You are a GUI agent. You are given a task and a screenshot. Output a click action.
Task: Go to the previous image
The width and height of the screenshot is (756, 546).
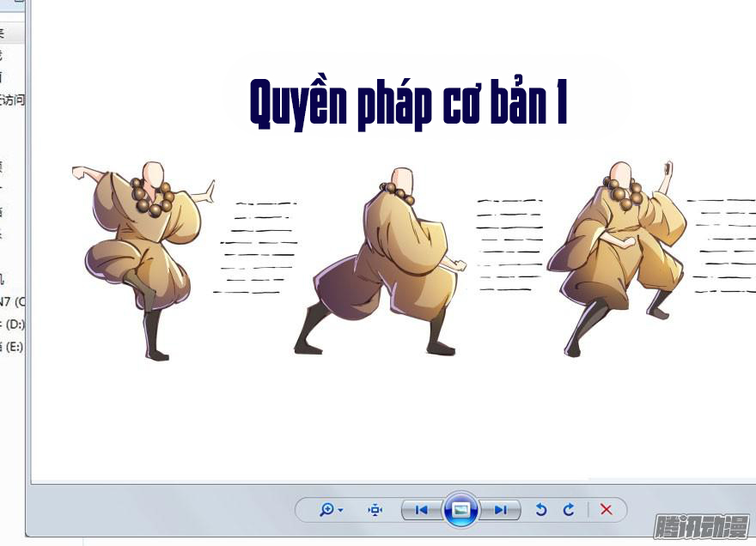(x=420, y=509)
